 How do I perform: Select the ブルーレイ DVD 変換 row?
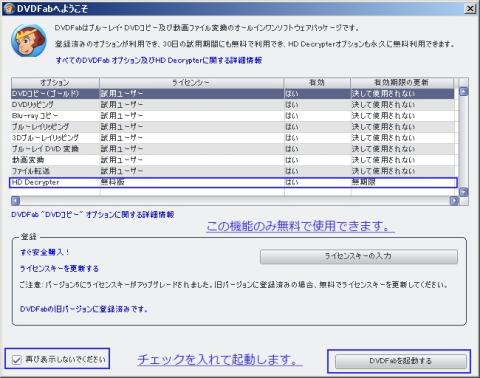(x=233, y=149)
